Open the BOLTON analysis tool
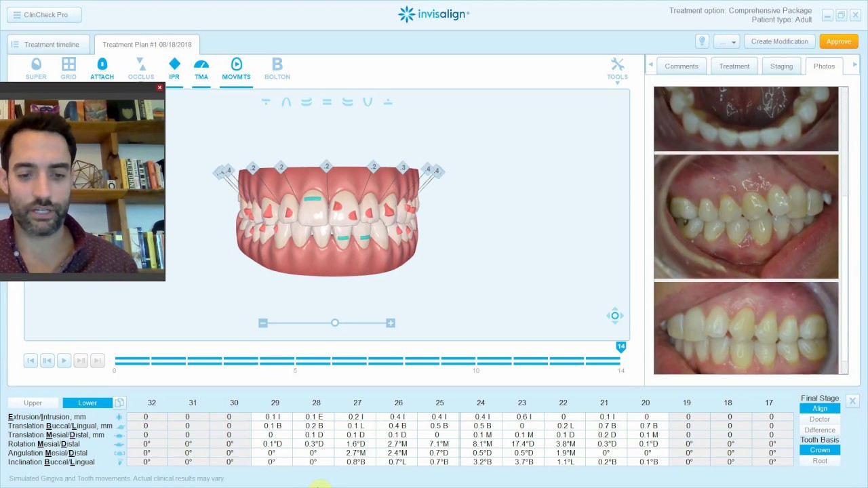Screen dimensions: 868x488 tap(277, 68)
